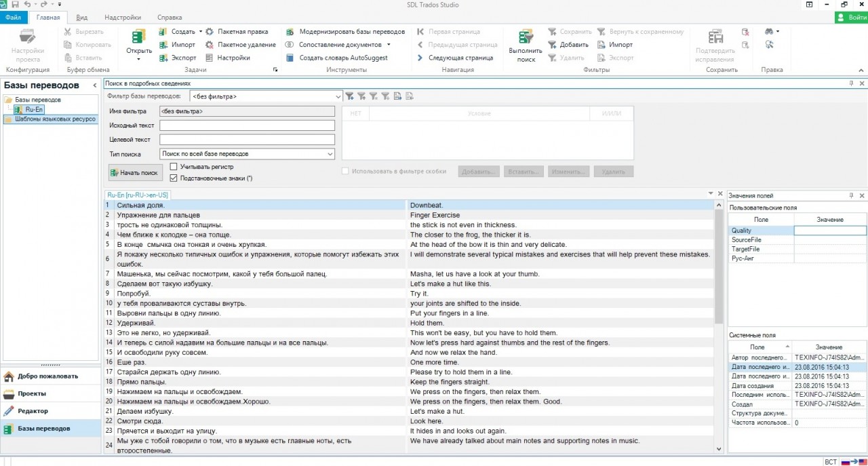868x466 pixels.
Task: Click the undo arrow in the title bar
Action: [27, 4]
